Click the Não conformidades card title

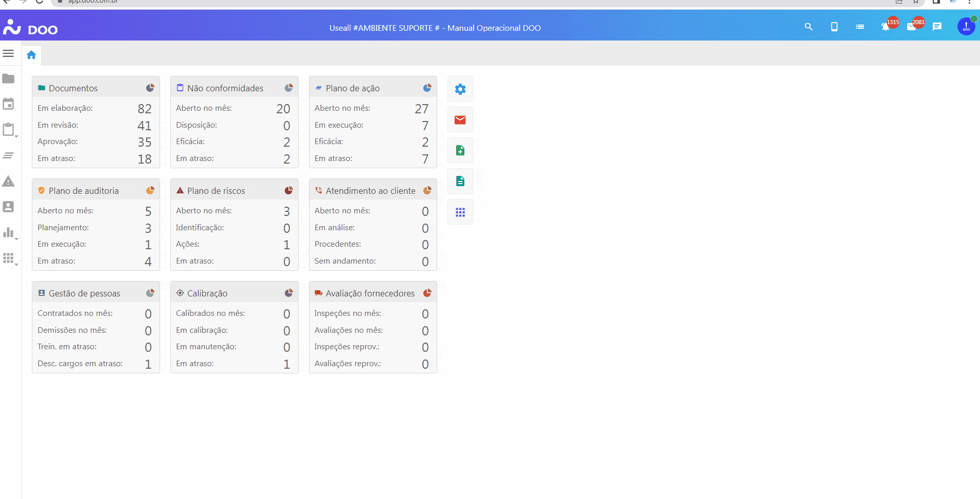click(225, 88)
